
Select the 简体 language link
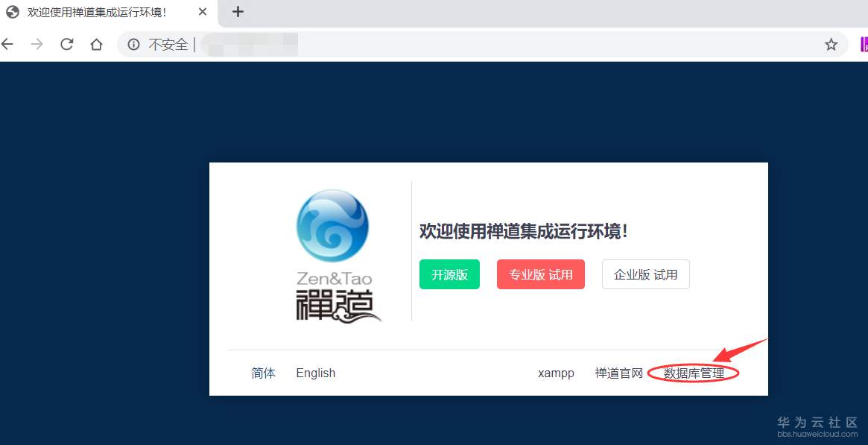(x=263, y=373)
